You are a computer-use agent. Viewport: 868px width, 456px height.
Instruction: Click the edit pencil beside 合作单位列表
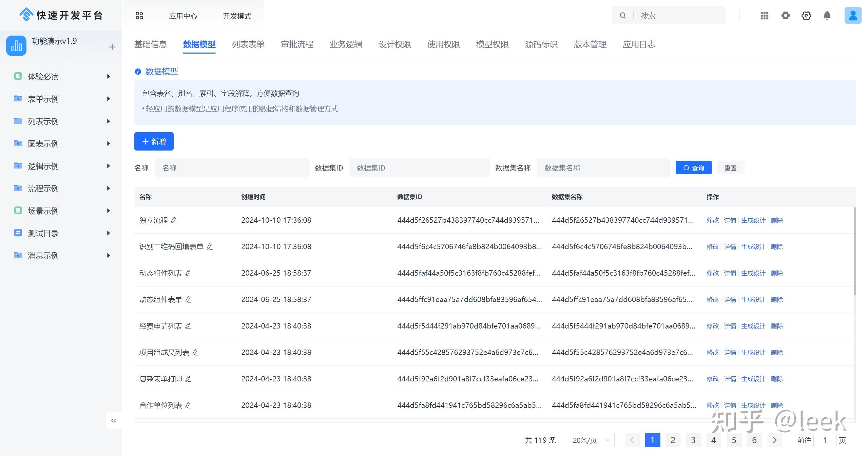pos(188,405)
